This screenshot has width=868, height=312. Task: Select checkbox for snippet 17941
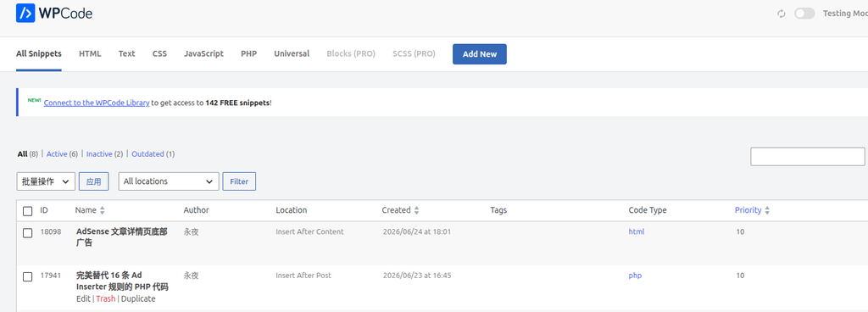[28, 276]
